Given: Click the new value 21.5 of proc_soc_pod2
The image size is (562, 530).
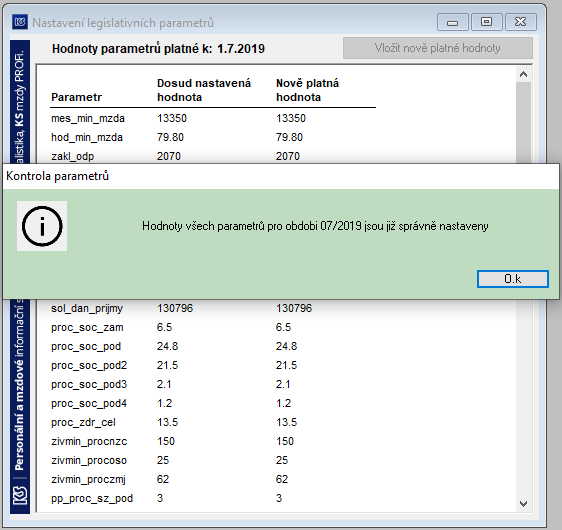Looking at the screenshot, I should [x=286, y=365].
